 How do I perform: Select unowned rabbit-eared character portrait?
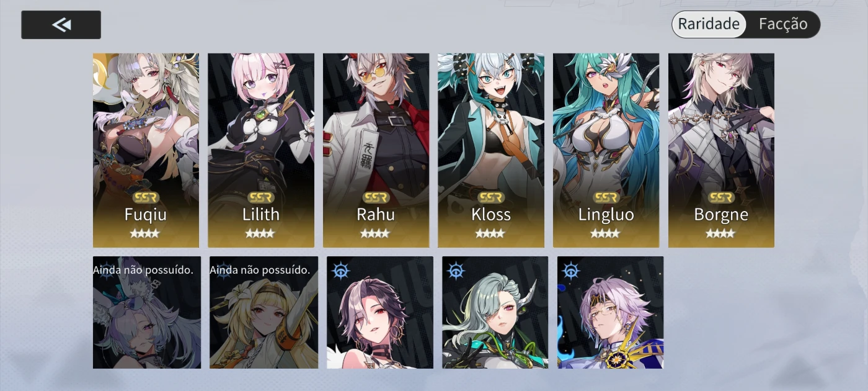(147, 312)
